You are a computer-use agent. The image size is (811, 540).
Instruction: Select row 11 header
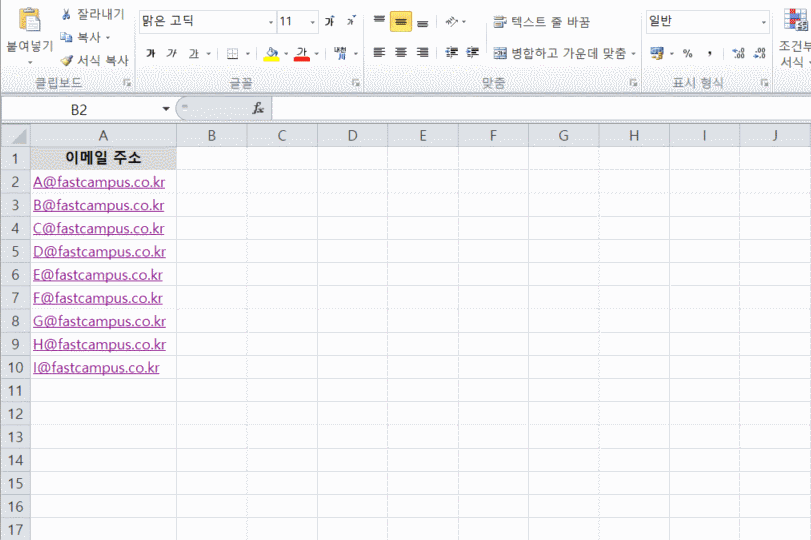(16, 391)
